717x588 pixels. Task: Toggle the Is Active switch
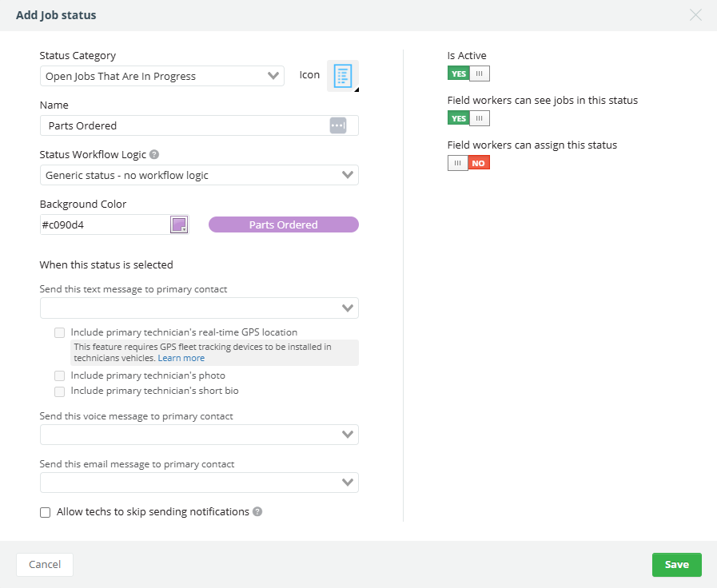point(468,73)
